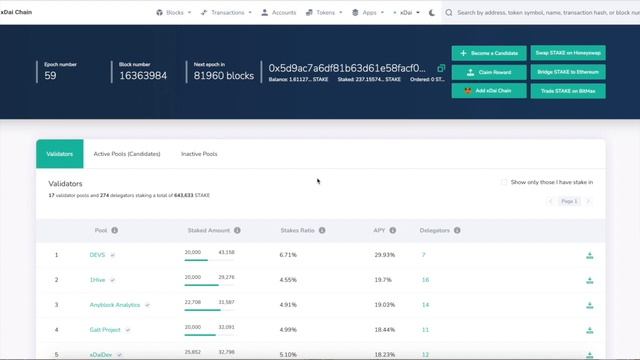Open the Transactions dropdown menu

click(x=226, y=13)
